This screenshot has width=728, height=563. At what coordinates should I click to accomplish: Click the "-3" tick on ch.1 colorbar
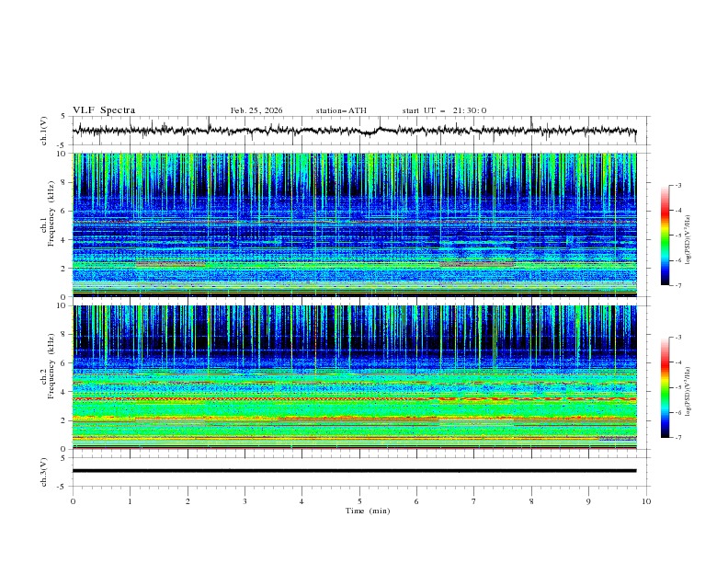point(677,186)
